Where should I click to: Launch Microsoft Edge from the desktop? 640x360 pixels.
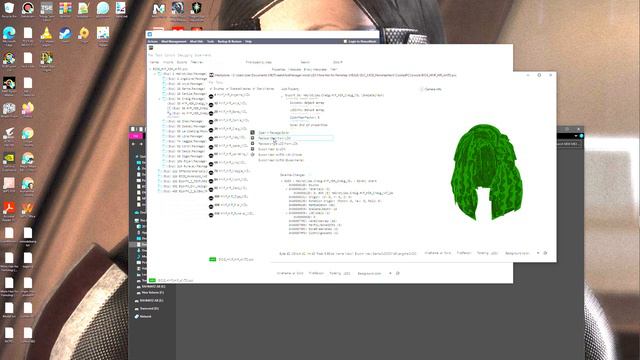[x=9, y=33]
